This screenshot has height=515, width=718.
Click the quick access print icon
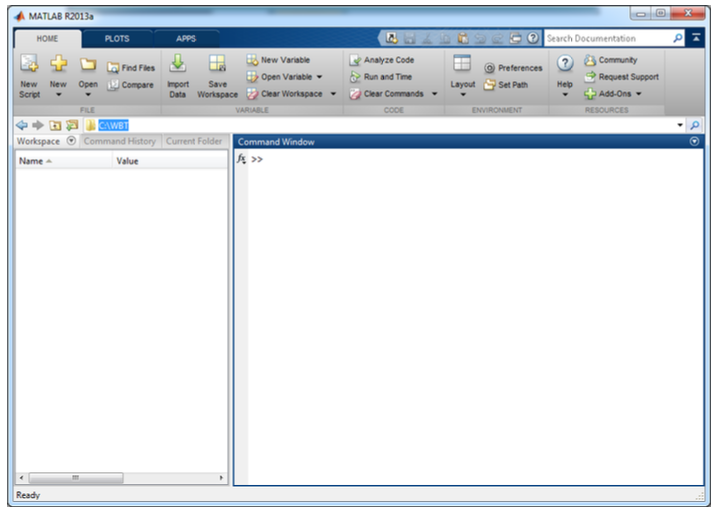pyautogui.click(x=516, y=38)
